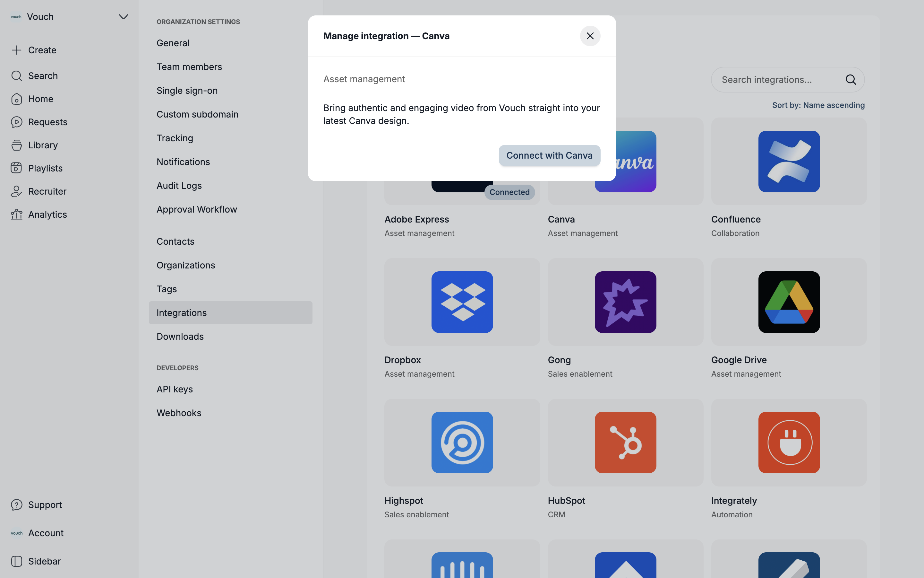
Task: Click the Google Drive integration logo
Action: [x=789, y=302]
